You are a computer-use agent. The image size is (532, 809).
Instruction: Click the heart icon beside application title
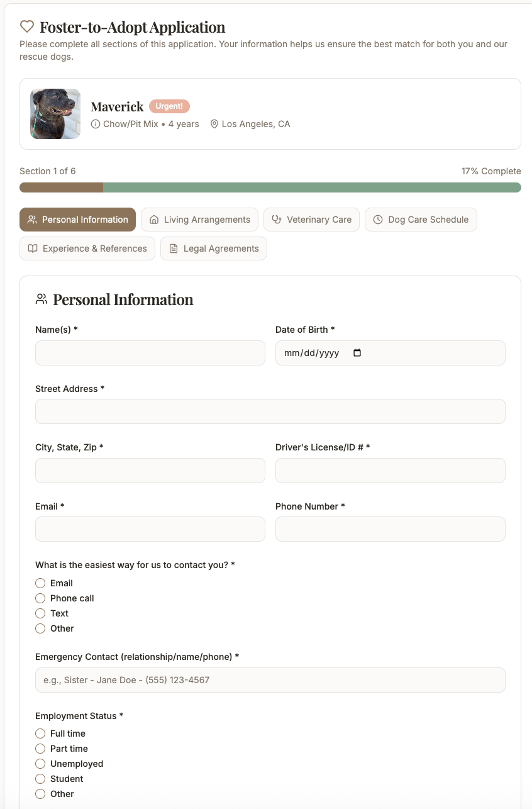(x=26, y=26)
